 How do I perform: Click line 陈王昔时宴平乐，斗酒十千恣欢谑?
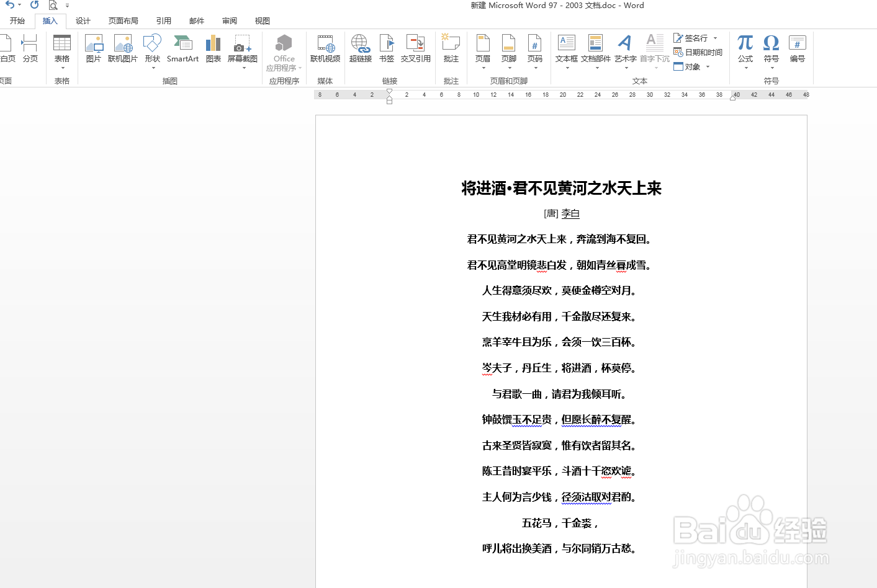[x=559, y=471]
